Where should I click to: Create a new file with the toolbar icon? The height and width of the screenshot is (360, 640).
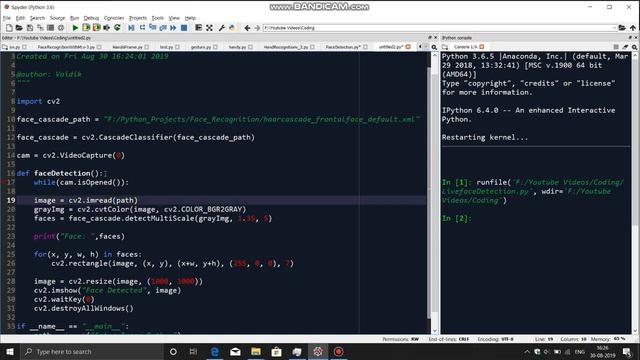point(9,28)
